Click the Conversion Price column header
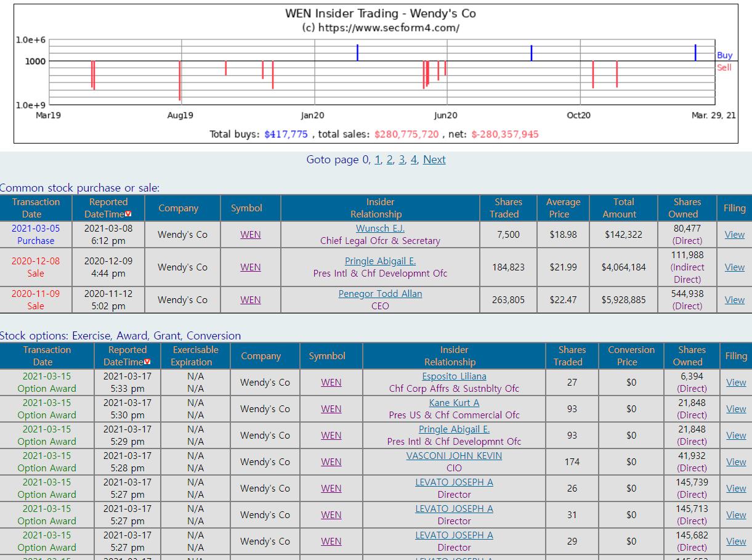 click(631, 356)
